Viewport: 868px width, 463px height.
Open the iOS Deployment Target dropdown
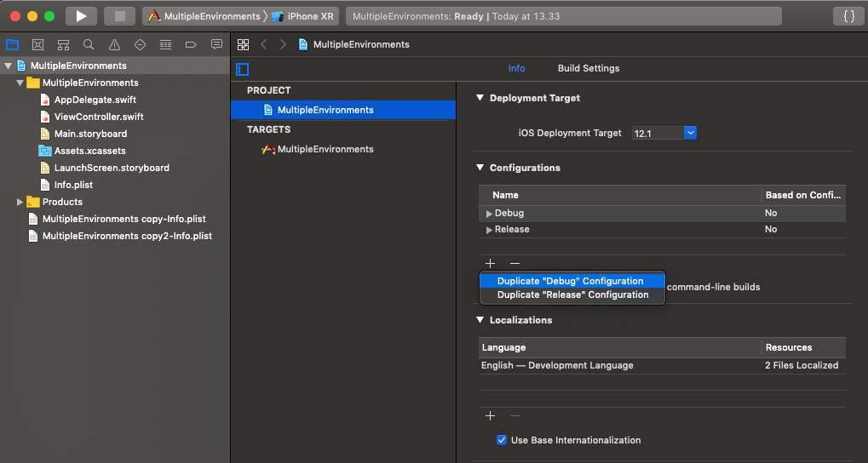[690, 133]
